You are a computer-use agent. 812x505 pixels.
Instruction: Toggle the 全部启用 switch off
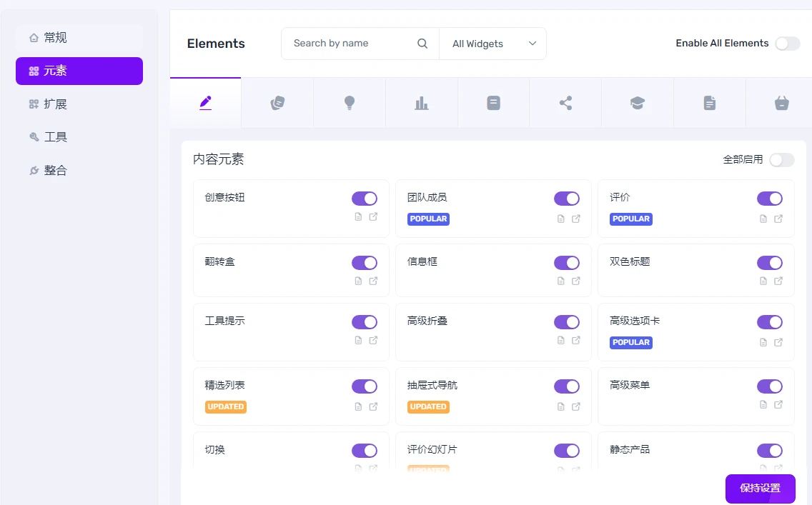click(781, 160)
